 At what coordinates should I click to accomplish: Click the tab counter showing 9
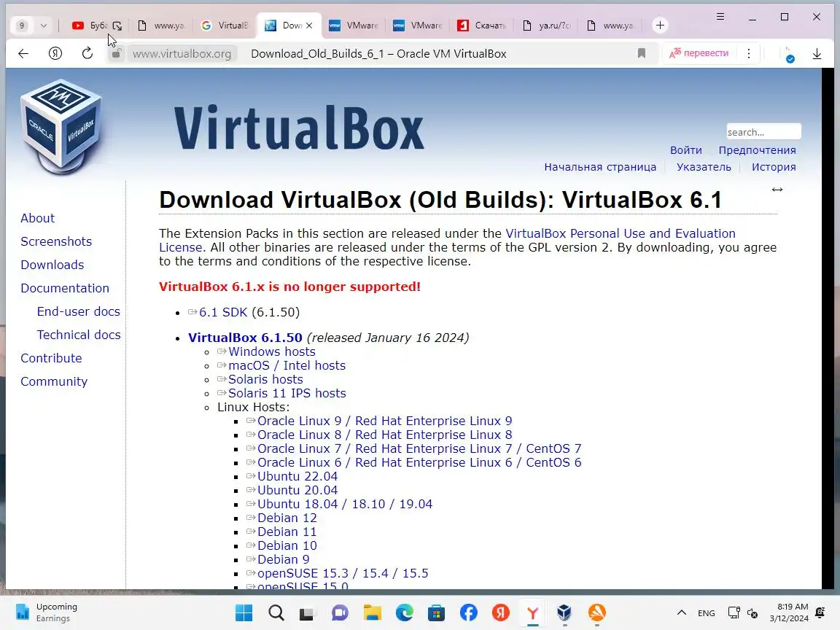(x=21, y=26)
